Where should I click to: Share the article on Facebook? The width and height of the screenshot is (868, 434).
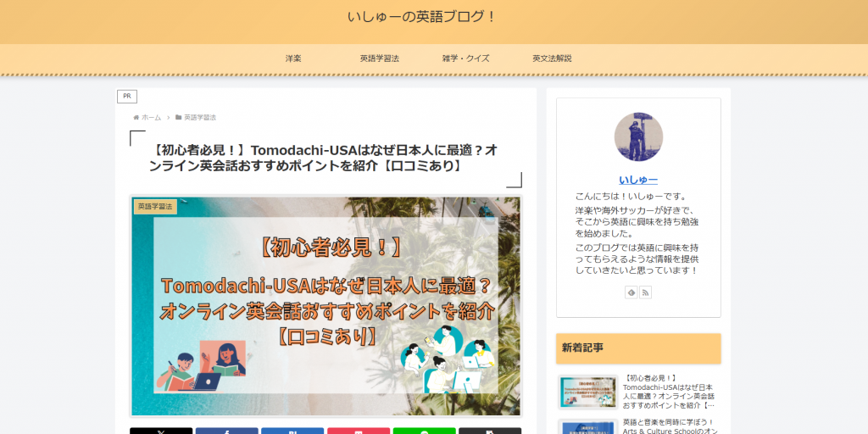coord(227,431)
